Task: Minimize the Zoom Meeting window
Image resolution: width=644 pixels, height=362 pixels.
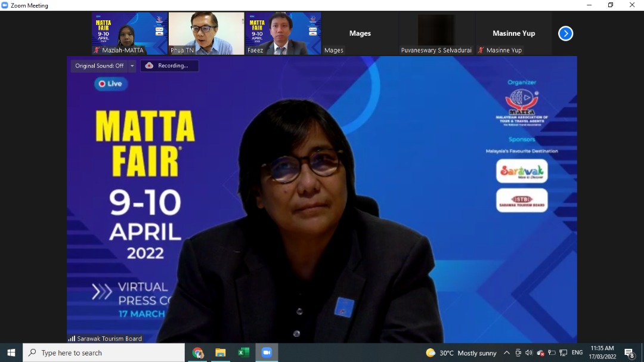Action: [589, 5]
